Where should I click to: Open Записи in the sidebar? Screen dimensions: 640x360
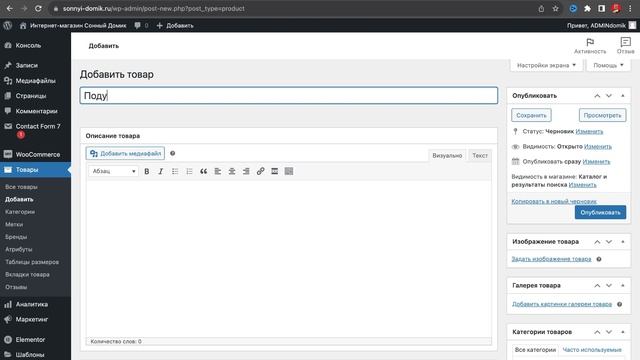coord(35,65)
